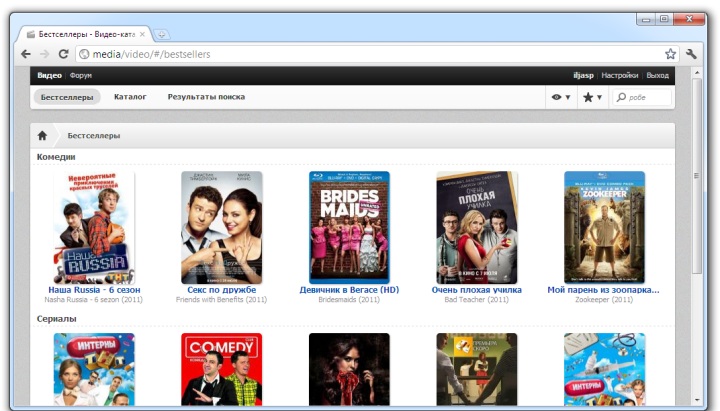Click Мой парень из зоопарка title link

coord(603,290)
